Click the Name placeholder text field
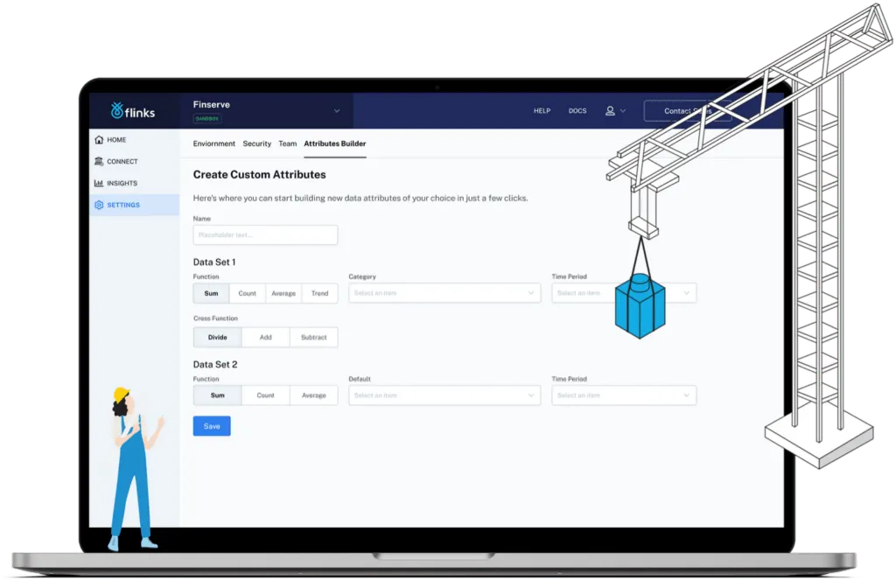Viewport: 896px width, 588px height. (x=265, y=234)
